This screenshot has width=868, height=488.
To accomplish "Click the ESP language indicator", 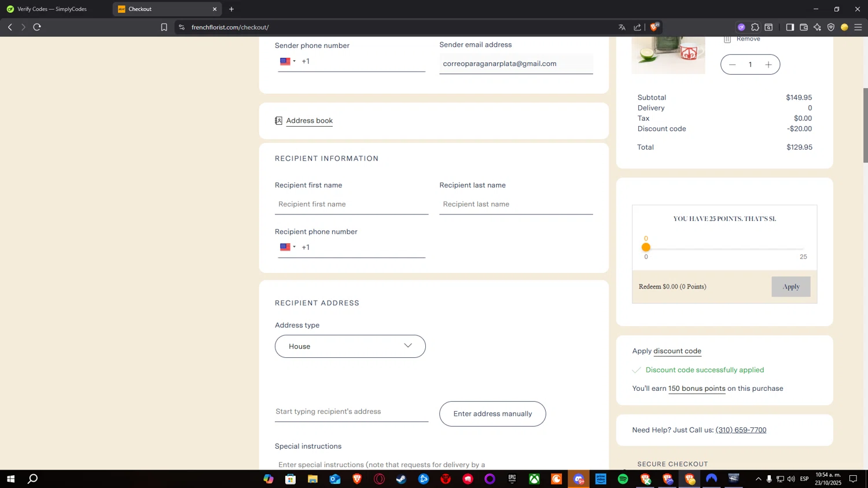I will [804, 479].
